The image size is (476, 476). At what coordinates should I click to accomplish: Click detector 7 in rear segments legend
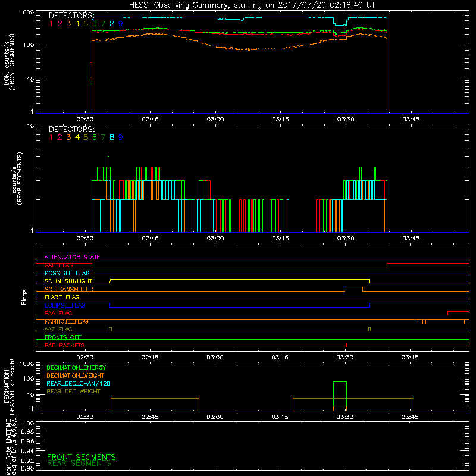tap(103, 137)
